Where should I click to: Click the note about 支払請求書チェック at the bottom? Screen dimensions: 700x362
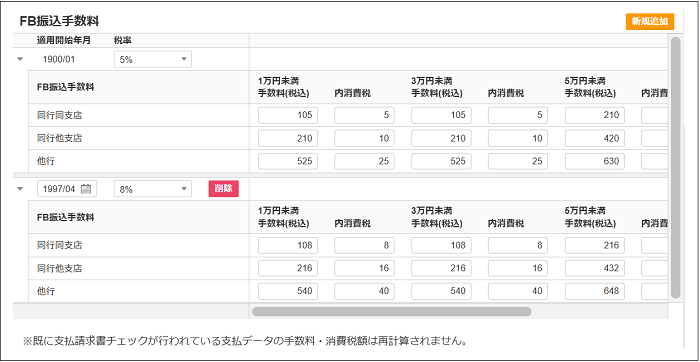point(245,341)
